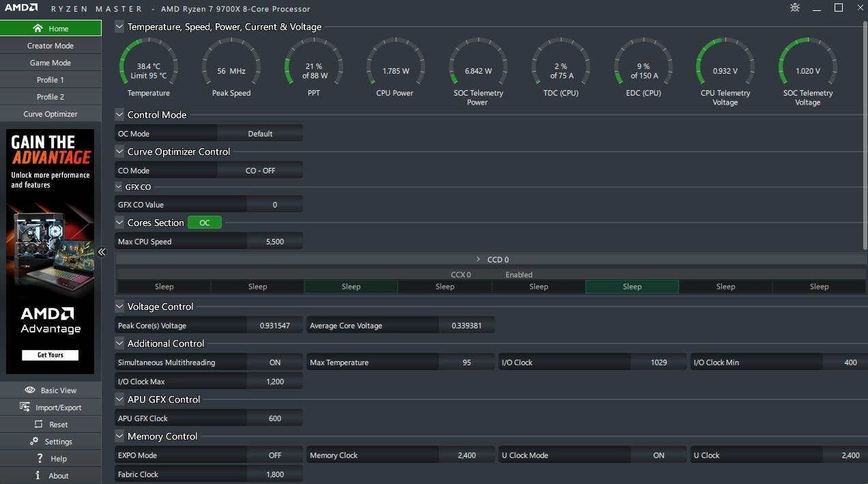The image size is (868, 484).
Task: Click the AMD Advantage ad banner image
Action: click(x=50, y=251)
